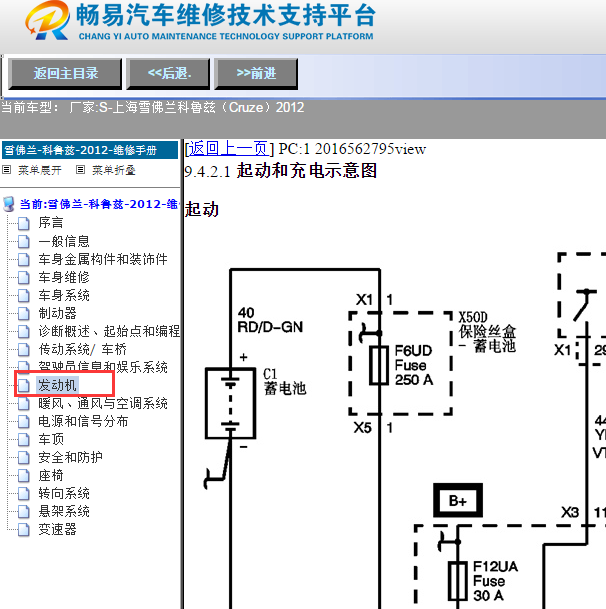Viewport: 606px width, 609px height.
Task: Click the 返回主目录 button
Action: [x=65, y=73]
